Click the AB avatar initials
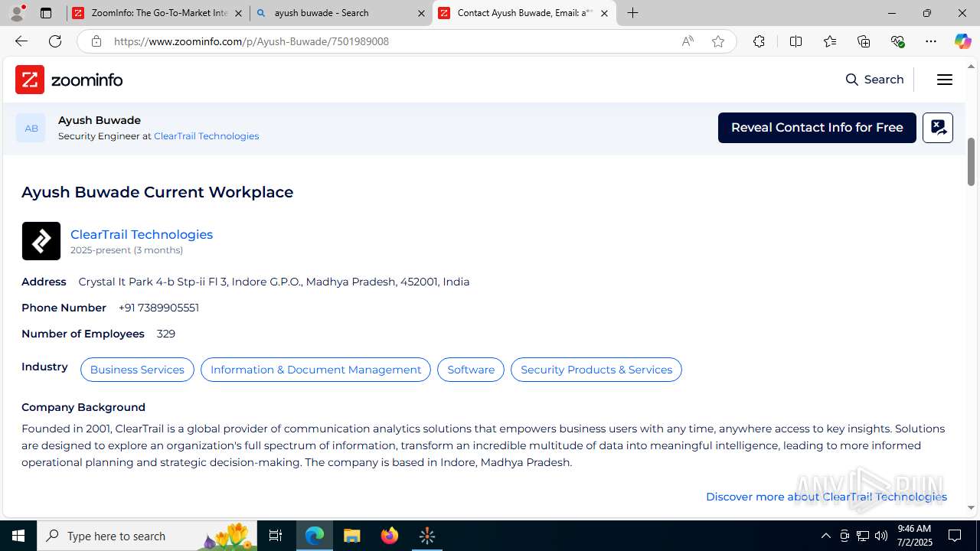 (31, 128)
